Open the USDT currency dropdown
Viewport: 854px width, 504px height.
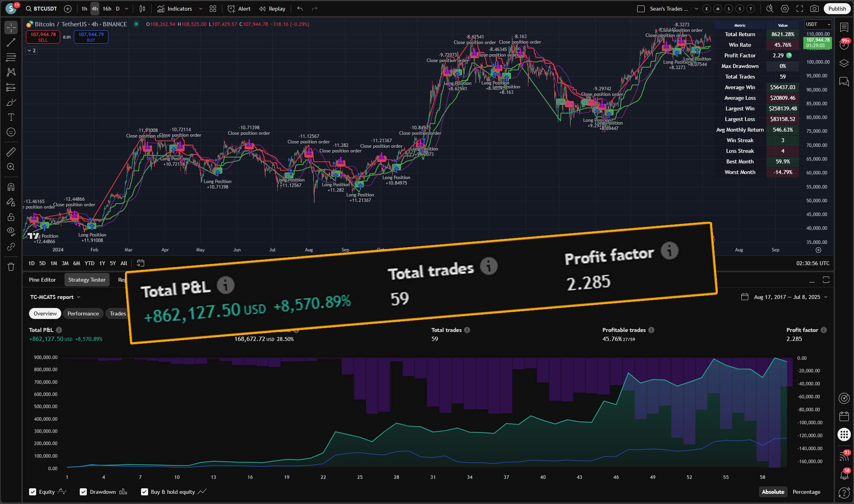(x=818, y=24)
